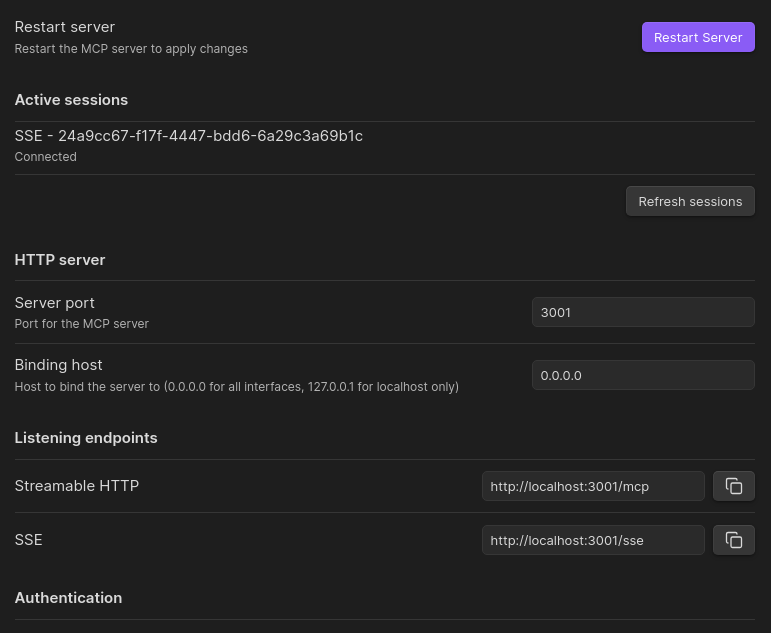Click the Refresh sessions button
This screenshot has height=633, width=771.
pyautogui.click(x=690, y=201)
